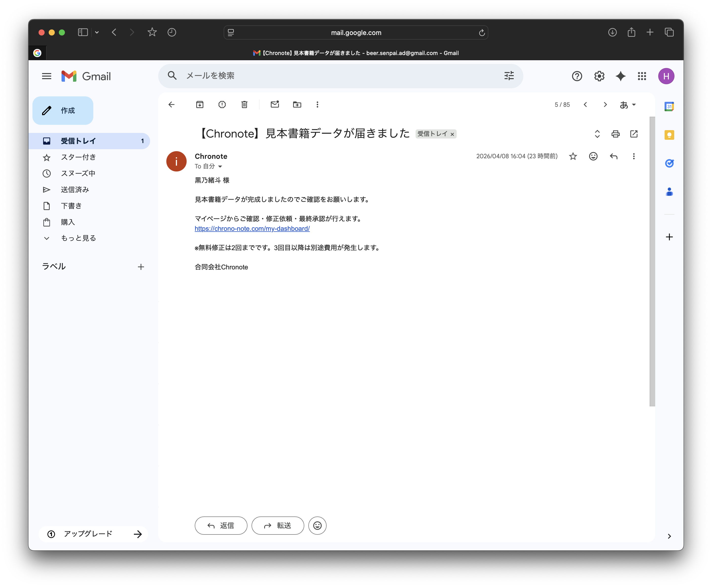Viewport: 712px width, 588px height.
Task: Collapse the right side panel
Action: (669, 536)
